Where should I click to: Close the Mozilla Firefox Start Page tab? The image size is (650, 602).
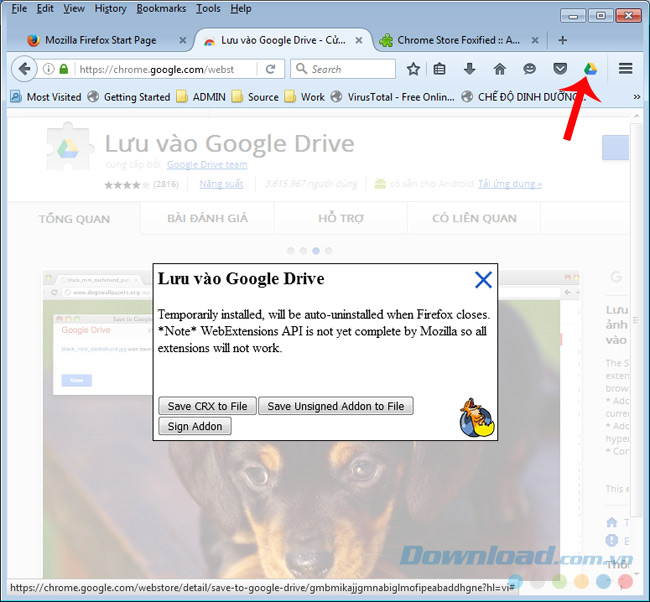coord(182,40)
